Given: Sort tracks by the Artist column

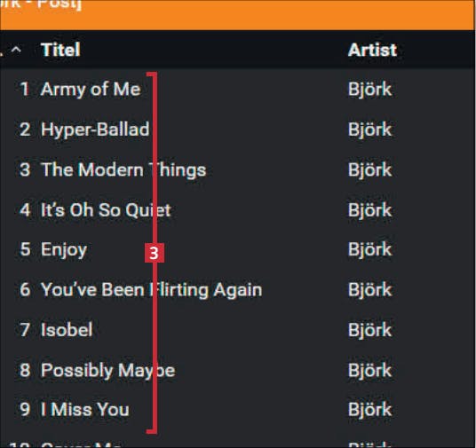Looking at the screenshot, I should 372,50.
